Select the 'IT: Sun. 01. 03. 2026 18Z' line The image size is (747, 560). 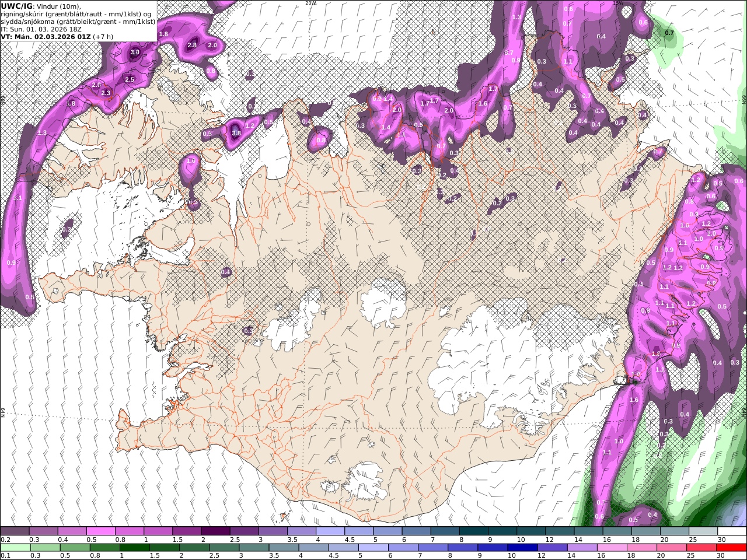pyautogui.click(x=41, y=29)
